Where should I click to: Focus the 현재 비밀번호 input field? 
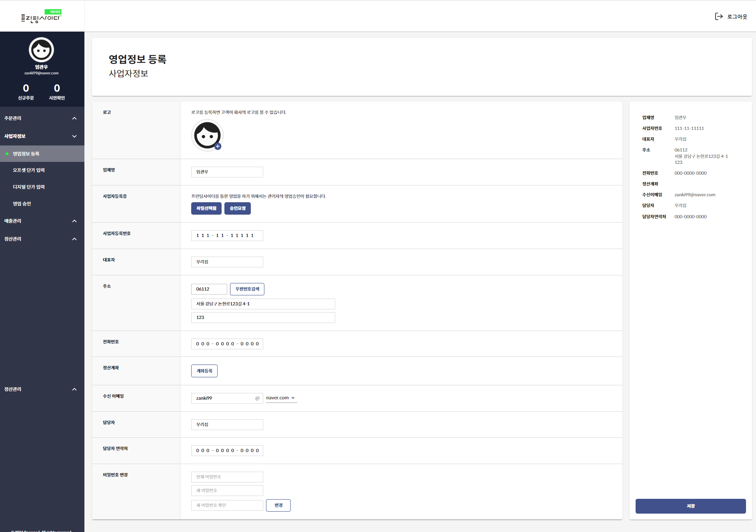click(227, 477)
